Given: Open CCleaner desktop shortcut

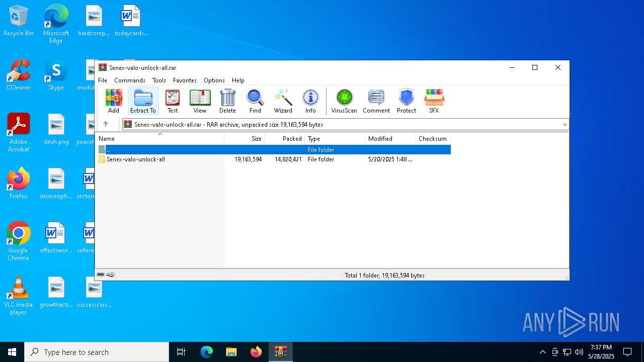Looking at the screenshot, I should (19, 75).
